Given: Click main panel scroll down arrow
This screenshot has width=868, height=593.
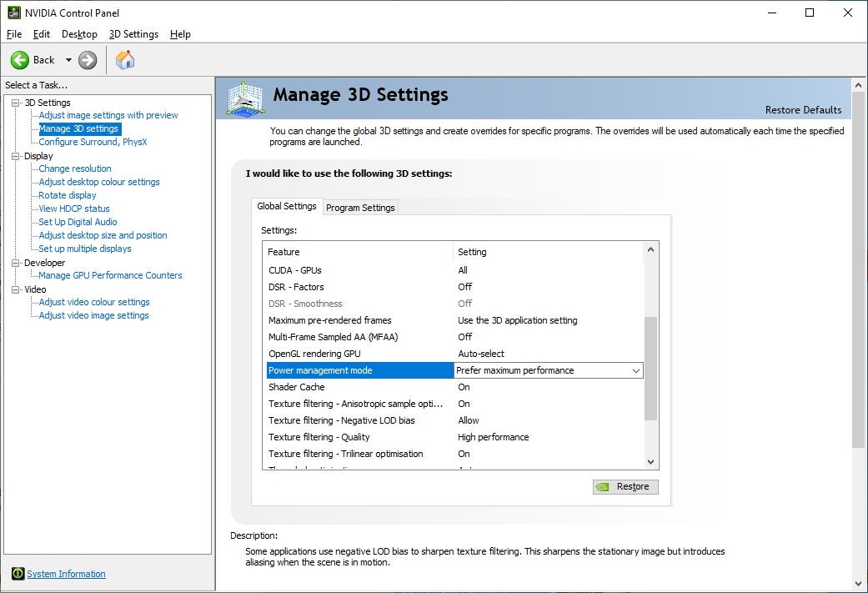Looking at the screenshot, I should pyautogui.click(x=859, y=584).
